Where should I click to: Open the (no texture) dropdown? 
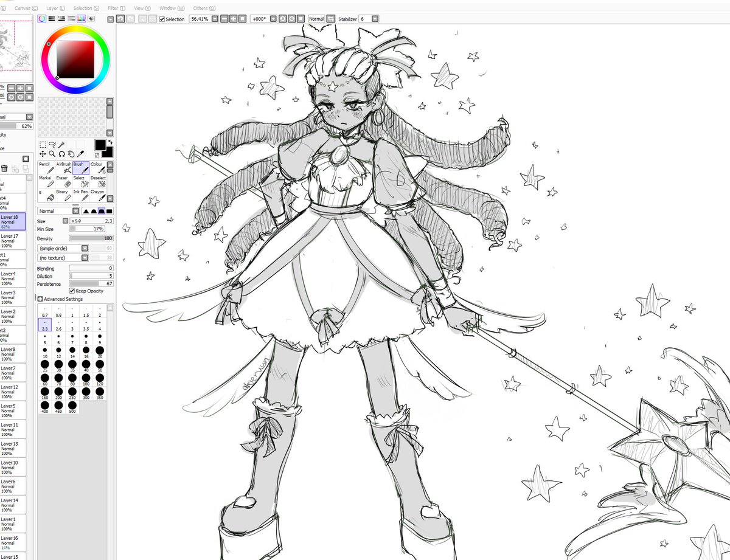(x=85, y=258)
